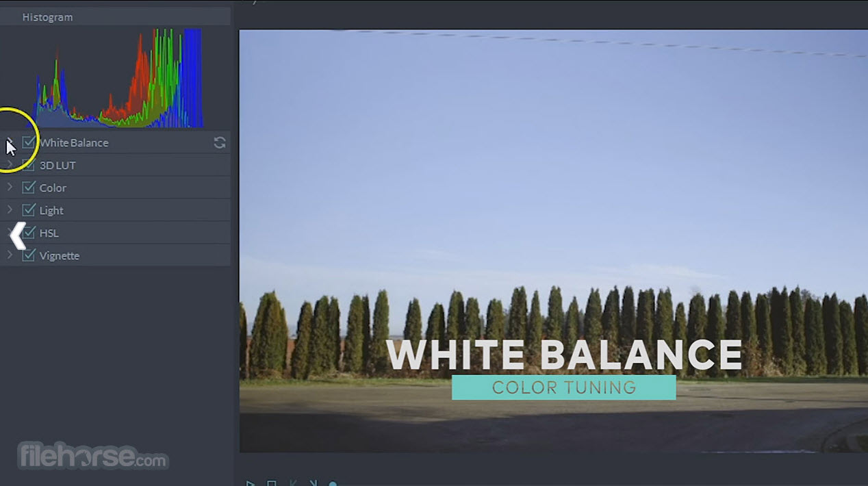Viewport: 868px width, 486px height.
Task: Click the White Balance label text
Action: coord(74,142)
